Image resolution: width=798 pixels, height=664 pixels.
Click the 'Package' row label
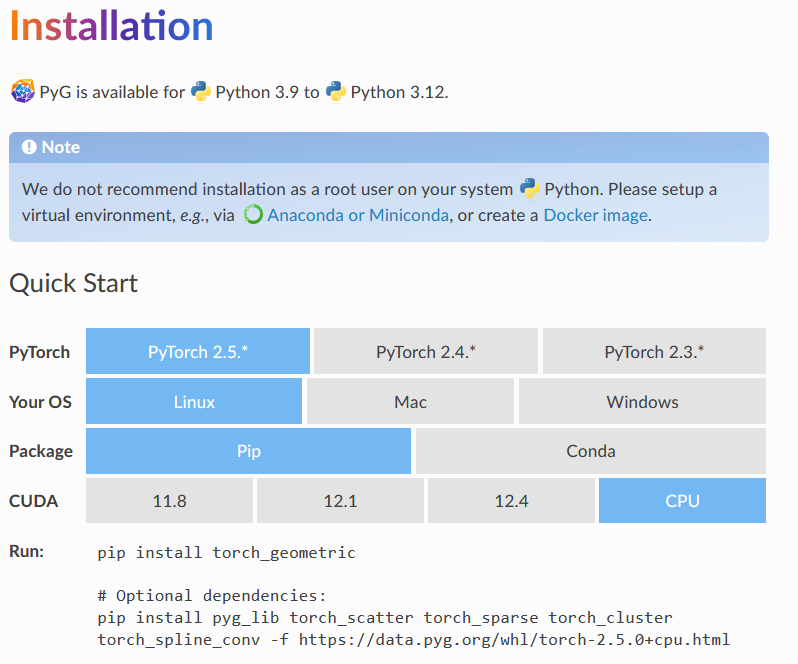tap(41, 451)
